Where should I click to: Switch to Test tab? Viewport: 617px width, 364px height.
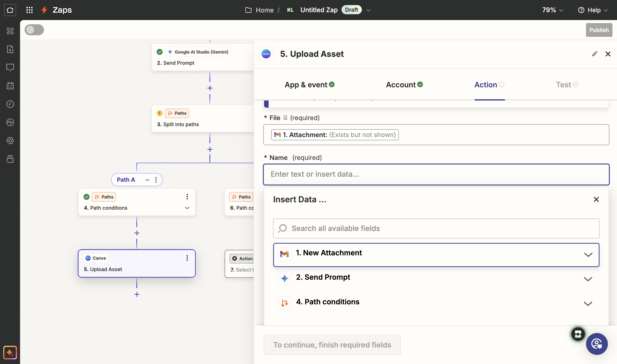[x=567, y=85]
